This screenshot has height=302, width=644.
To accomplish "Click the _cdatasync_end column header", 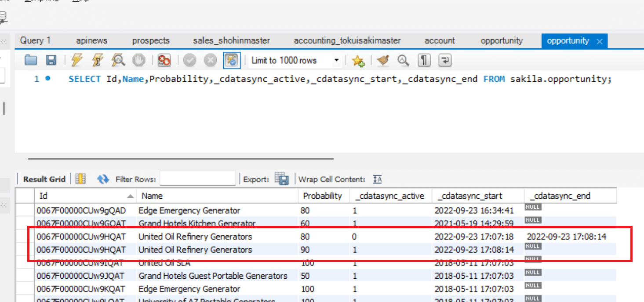I will [x=571, y=196].
